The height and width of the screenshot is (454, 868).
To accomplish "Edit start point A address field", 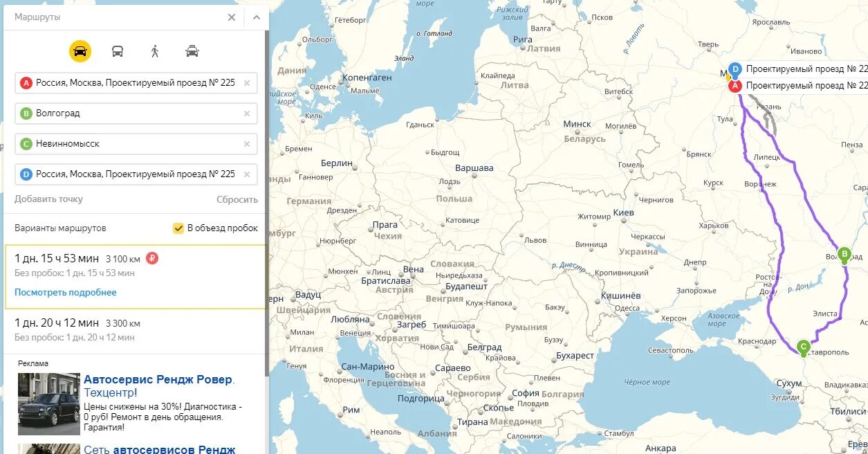I will pyautogui.click(x=136, y=83).
